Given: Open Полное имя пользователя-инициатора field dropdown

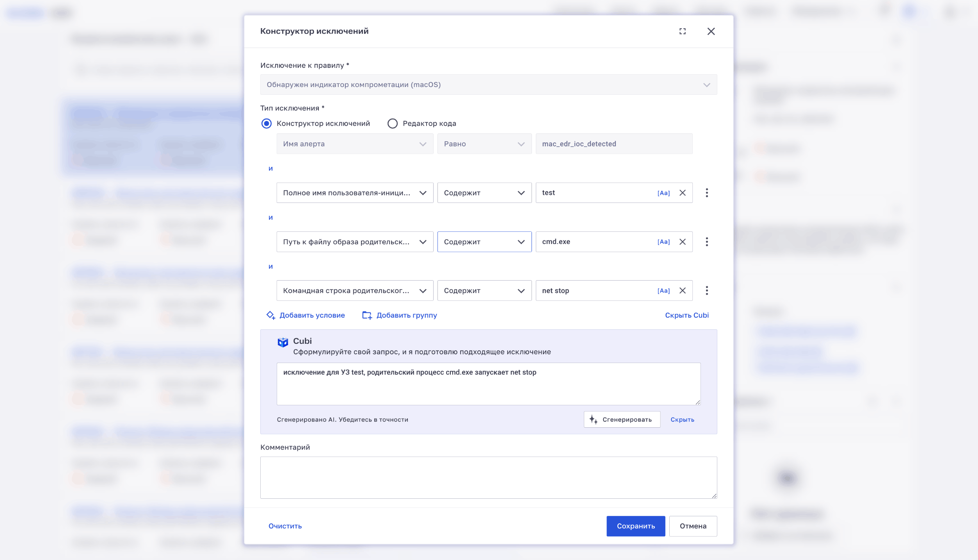Looking at the screenshot, I should pos(355,193).
